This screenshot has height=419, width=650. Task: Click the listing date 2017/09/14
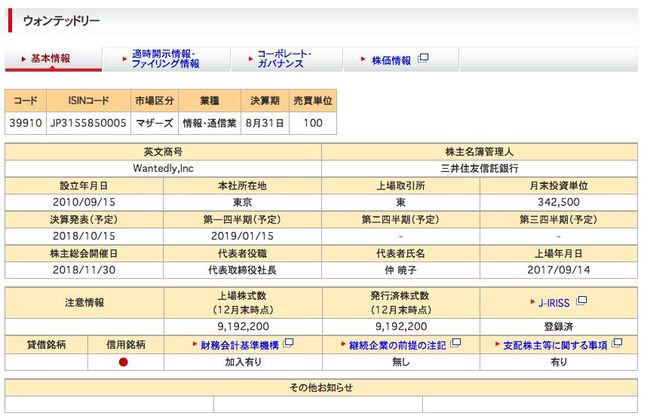pyautogui.click(x=559, y=270)
